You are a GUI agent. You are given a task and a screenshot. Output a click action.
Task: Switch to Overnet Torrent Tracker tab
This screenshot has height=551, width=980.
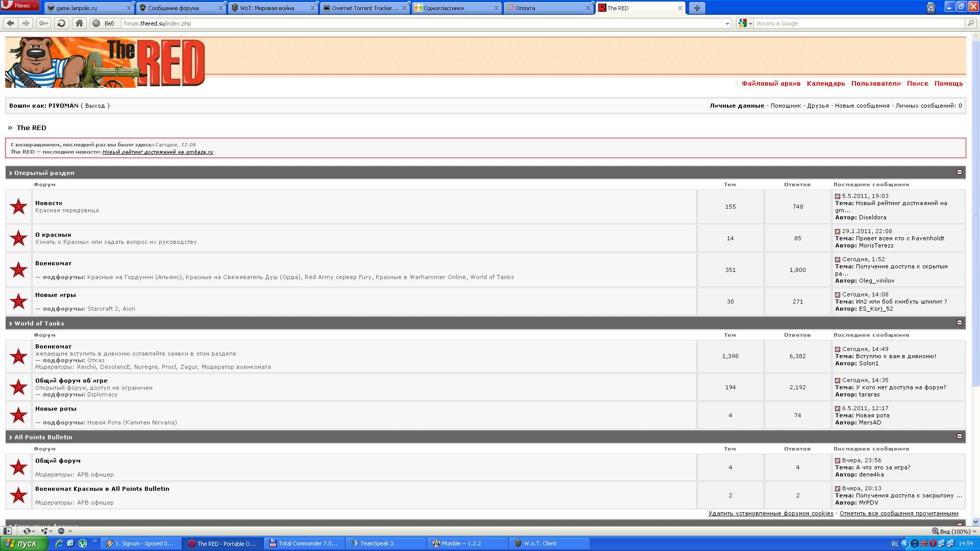365,8
